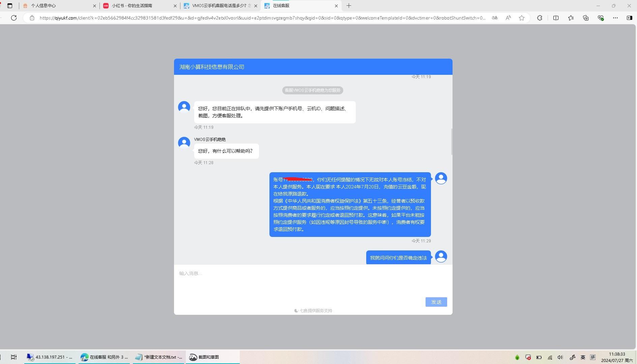The image size is (637, 364).
Task: Click the volume icon in system tray
Action: 560,357
